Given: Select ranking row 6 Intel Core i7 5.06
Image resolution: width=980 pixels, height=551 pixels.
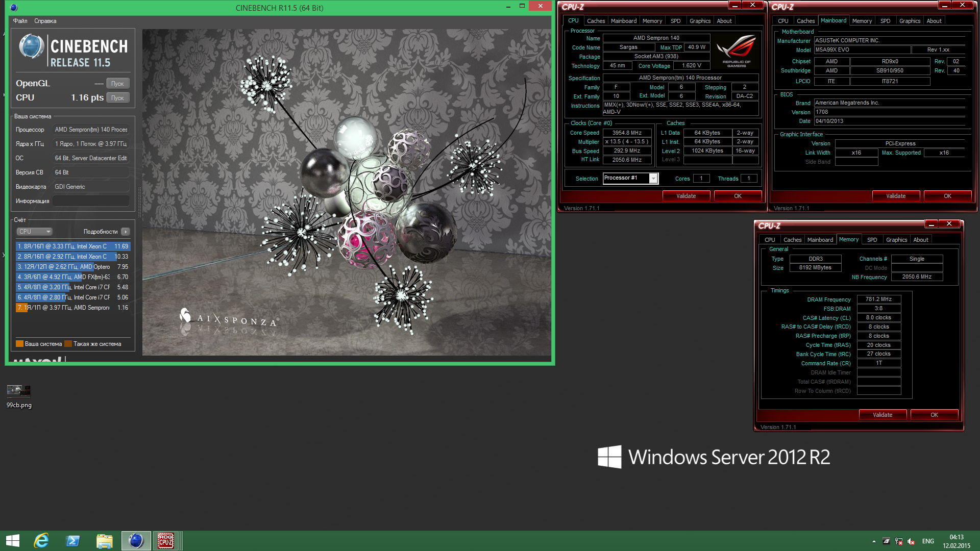Looking at the screenshot, I should click(x=73, y=297).
